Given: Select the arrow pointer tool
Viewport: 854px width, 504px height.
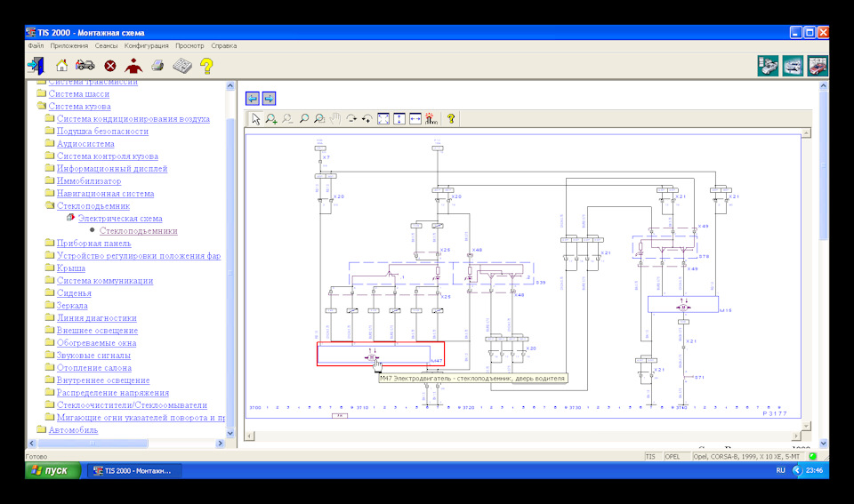Looking at the screenshot, I should (255, 118).
